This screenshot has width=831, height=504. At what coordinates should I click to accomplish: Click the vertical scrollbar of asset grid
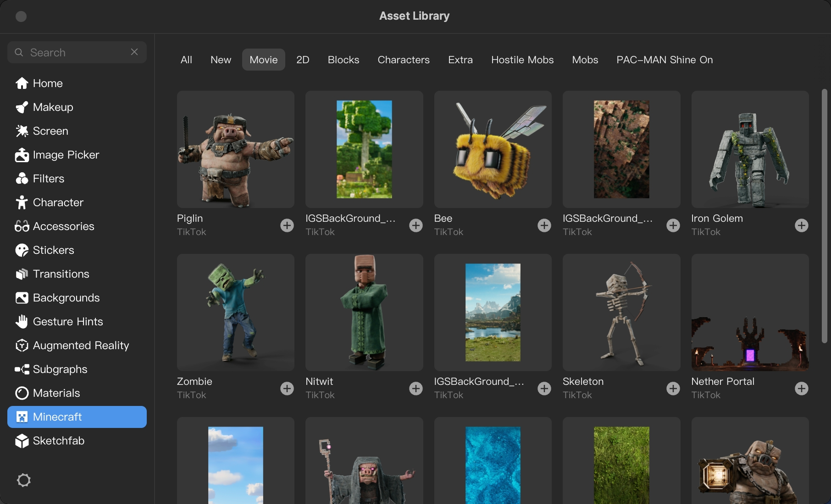pyautogui.click(x=824, y=215)
